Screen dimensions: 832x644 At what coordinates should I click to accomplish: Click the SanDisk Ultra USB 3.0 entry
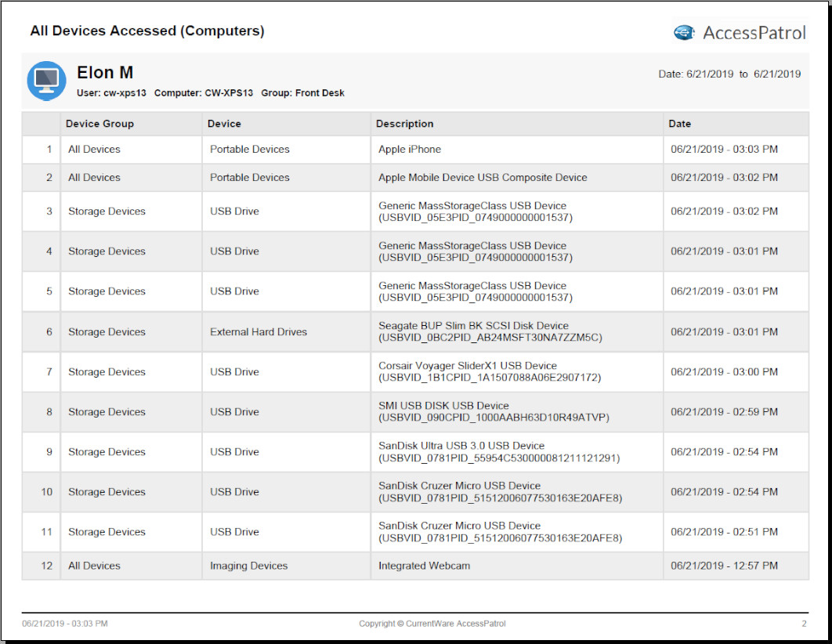[x=498, y=452]
